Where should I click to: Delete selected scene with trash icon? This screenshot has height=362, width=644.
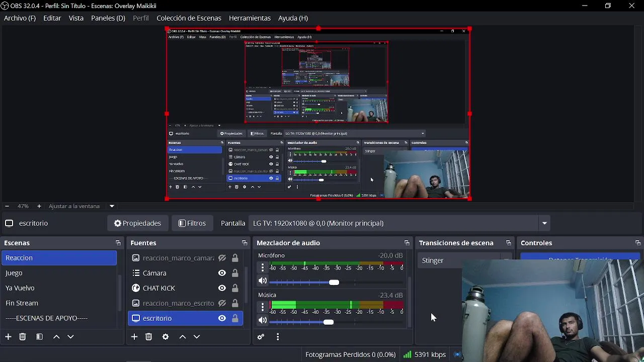tap(23, 337)
